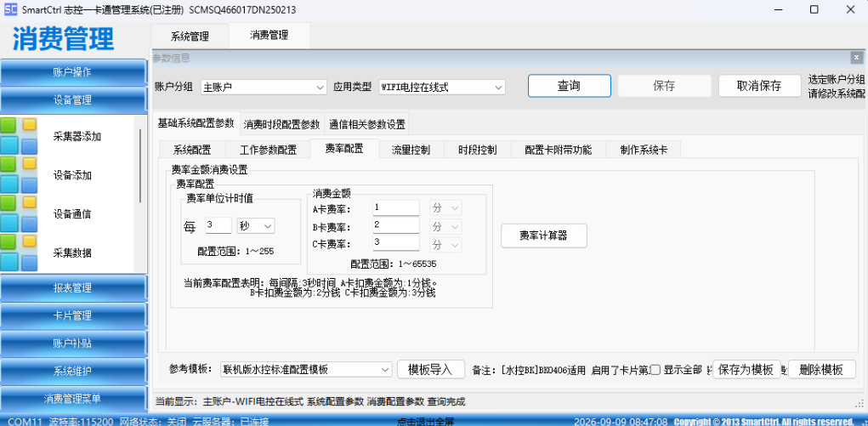
Task: Click the 云服务器: 已连接 status text
Action: [231, 422]
